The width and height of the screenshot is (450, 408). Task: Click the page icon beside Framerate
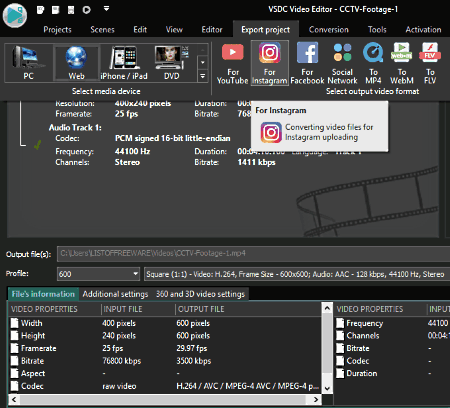pos(14,348)
